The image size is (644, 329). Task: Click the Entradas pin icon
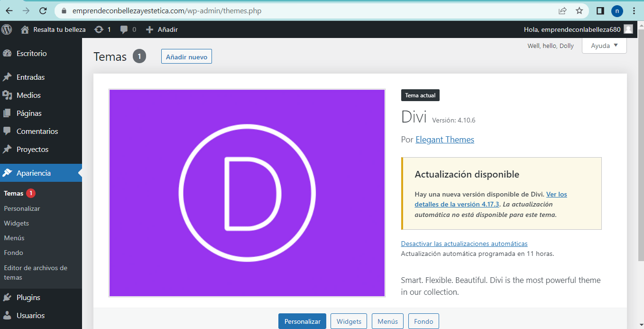tap(7, 77)
